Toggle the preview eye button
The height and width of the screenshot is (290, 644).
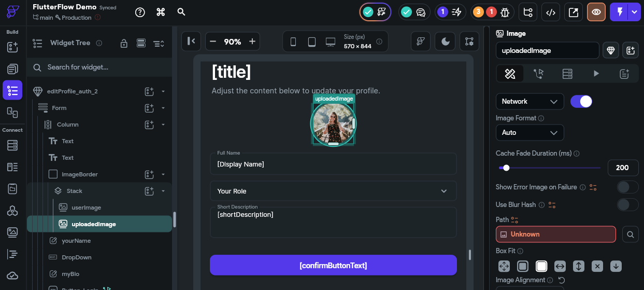596,12
